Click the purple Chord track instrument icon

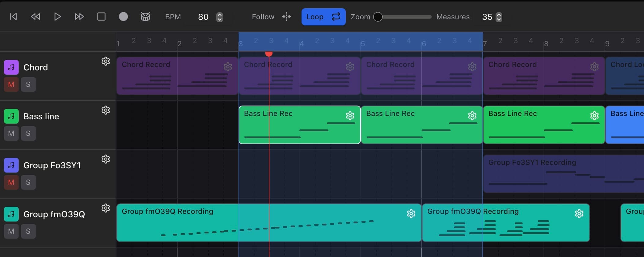coord(11,67)
